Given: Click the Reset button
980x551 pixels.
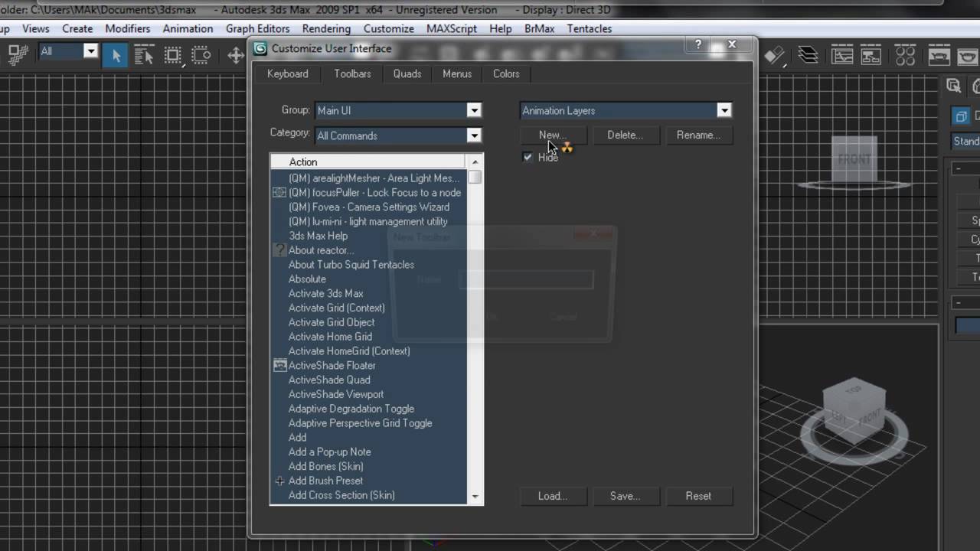Looking at the screenshot, I should pyautogui.click(x=698, y=496).
